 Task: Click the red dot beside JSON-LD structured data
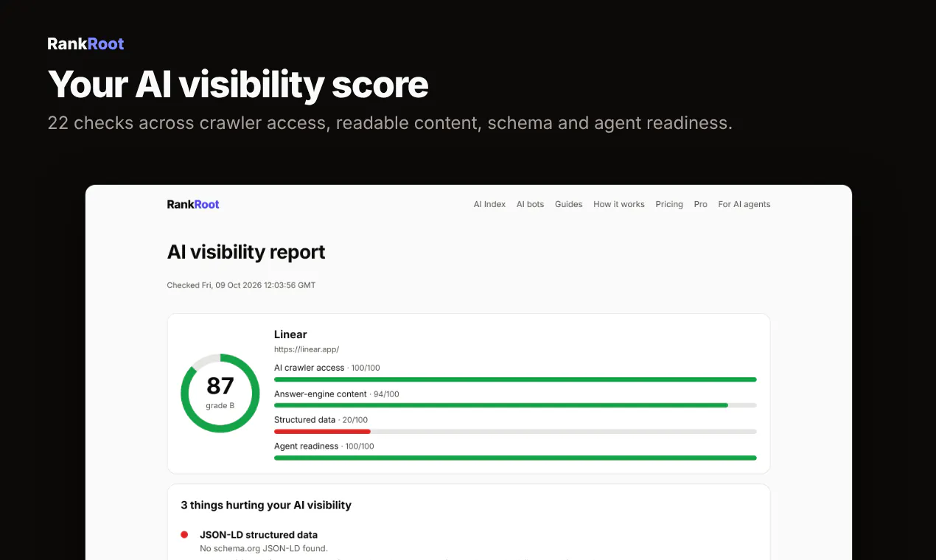[184, 535]
